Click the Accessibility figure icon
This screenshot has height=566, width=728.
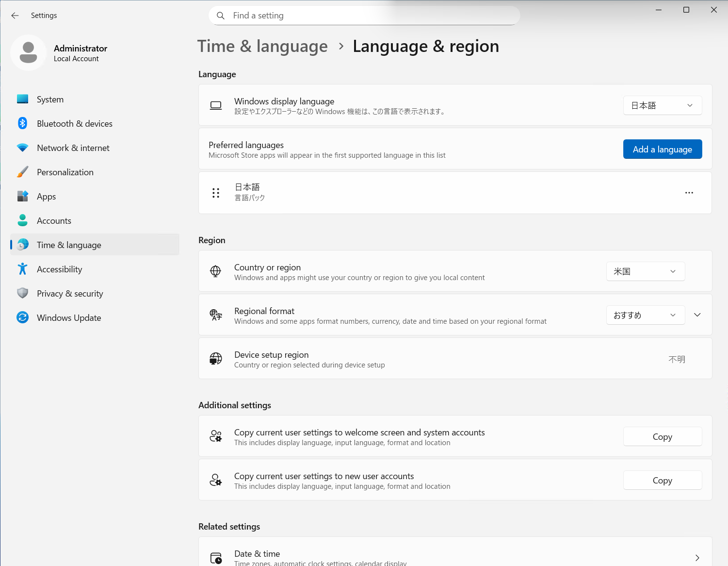coord(22,269)
